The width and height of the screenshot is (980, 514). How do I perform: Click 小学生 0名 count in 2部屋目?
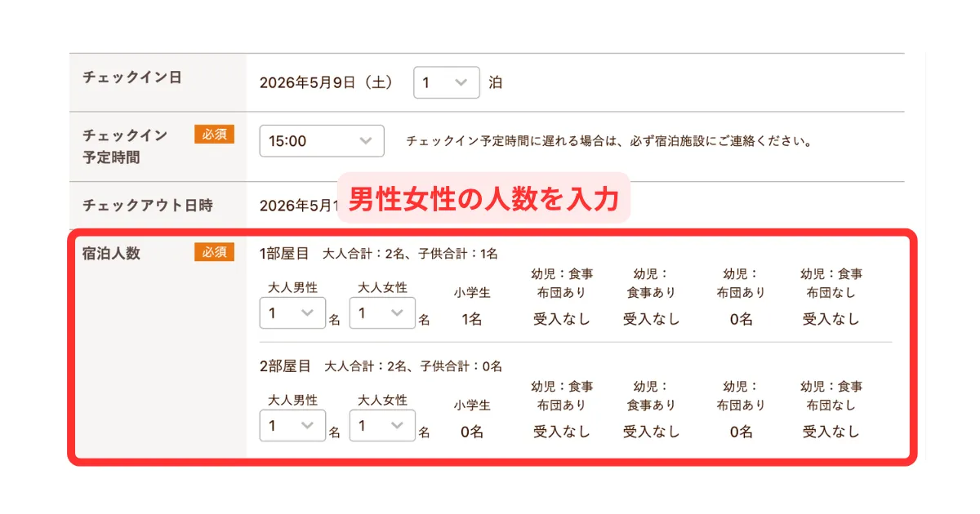(x=472, y=432)
